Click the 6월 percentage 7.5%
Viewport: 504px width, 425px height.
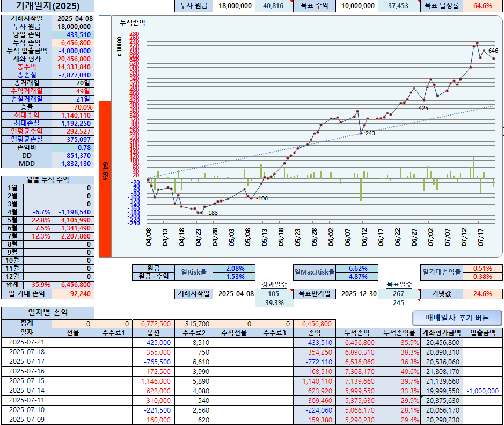coord(38,228)
